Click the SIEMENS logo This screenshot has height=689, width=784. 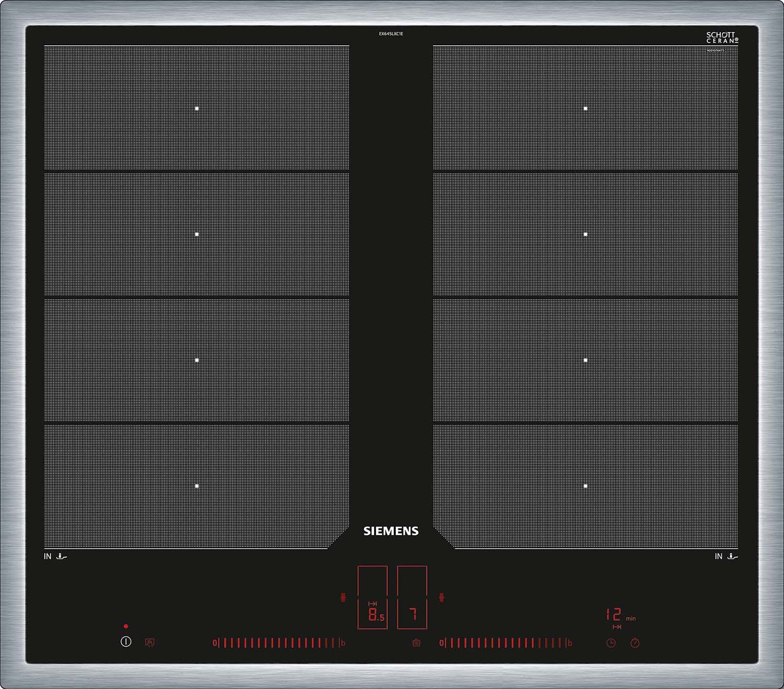pos(391,531)
